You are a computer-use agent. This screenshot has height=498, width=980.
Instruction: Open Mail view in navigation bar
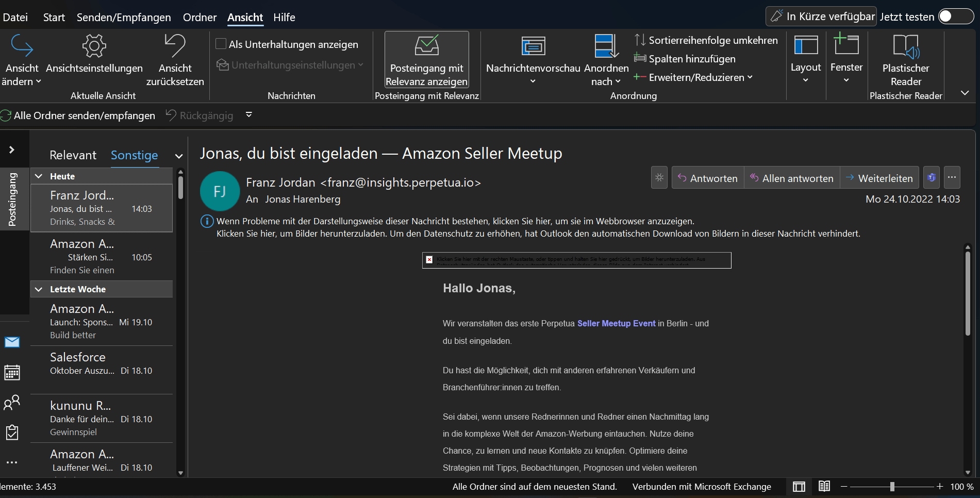pyautogui.click(x=12, y=342)
